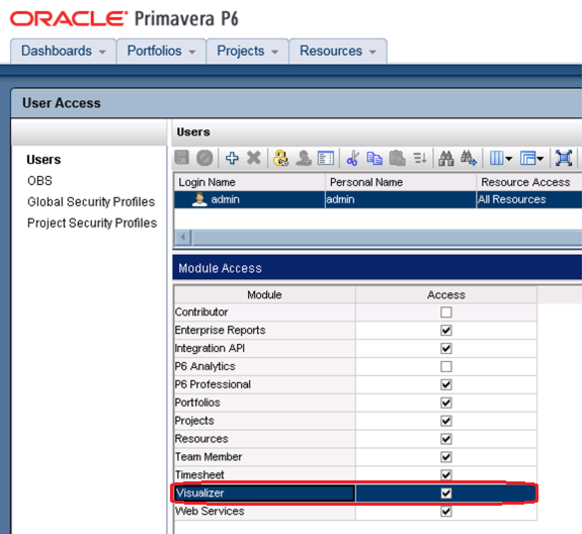Check the P6 Analytics access box
The image size is (582, 534).
tap(446, 367)
